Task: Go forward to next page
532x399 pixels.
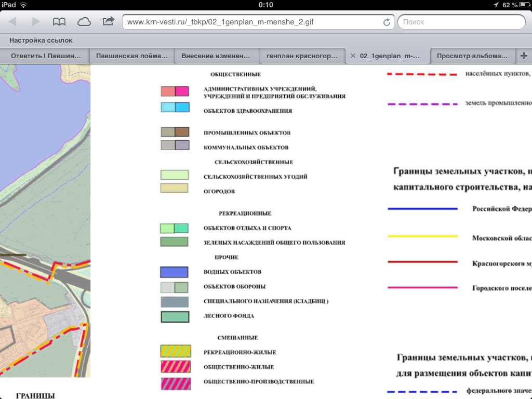Action: point(36,22)
